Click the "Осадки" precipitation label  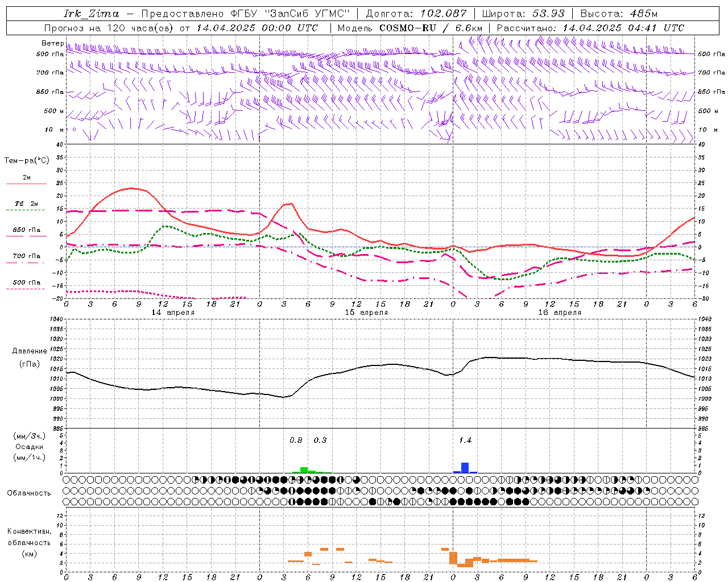pos(30,447)
